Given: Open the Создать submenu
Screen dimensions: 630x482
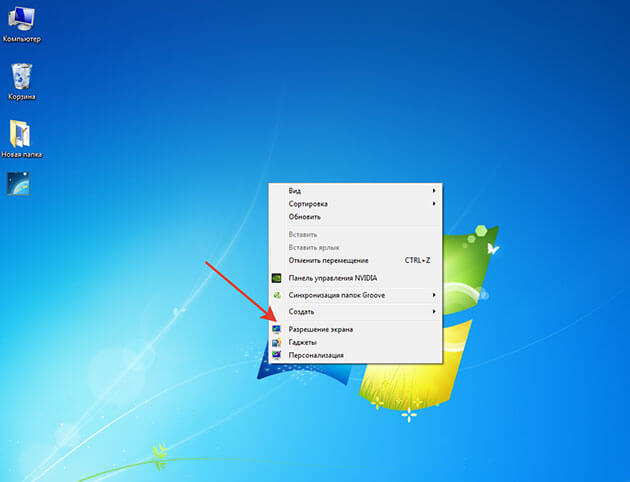Looking at the screenshot, I should click(356, 312).
